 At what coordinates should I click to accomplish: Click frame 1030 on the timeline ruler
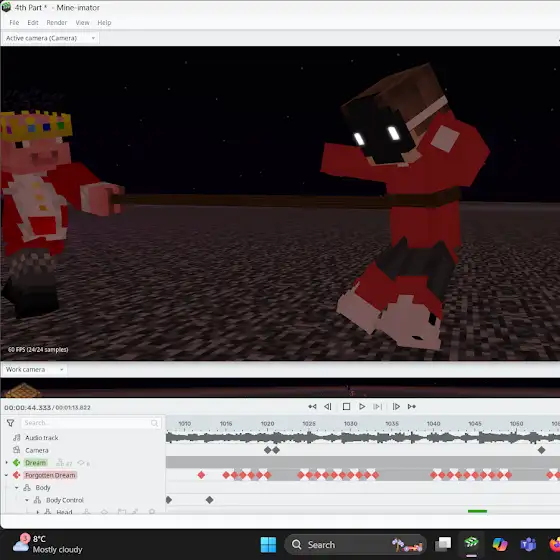[x=350, y=424]
